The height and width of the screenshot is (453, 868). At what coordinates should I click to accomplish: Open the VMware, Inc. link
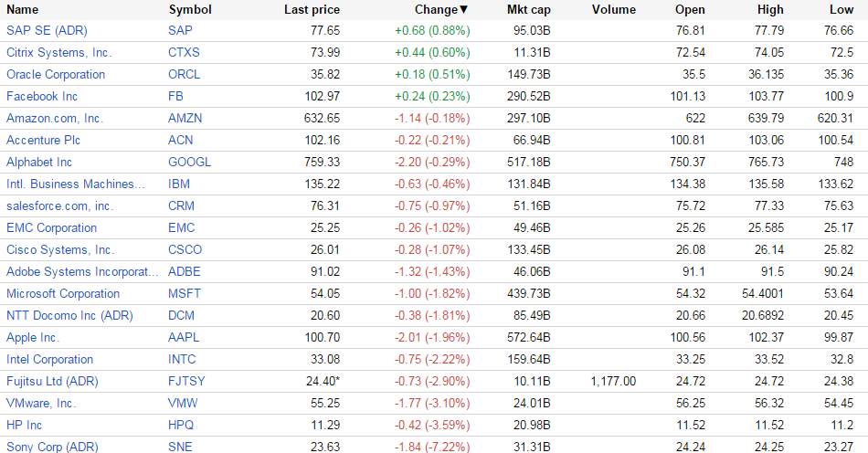[x=41, y=404]
